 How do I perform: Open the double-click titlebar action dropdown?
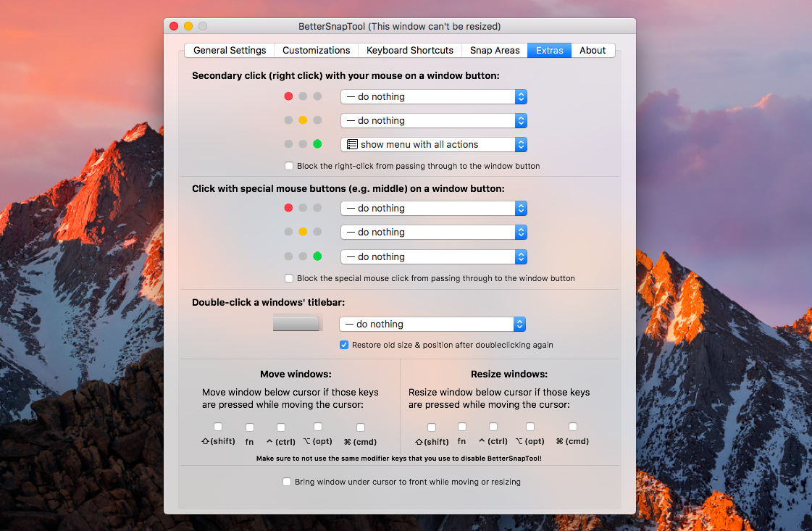pyautogui.click(x=432, y=324)
